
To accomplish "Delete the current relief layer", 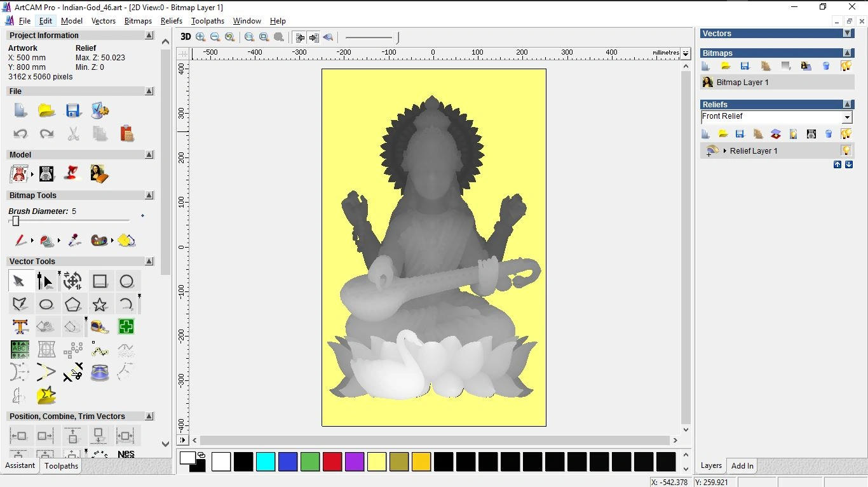I will click(827, 133).
